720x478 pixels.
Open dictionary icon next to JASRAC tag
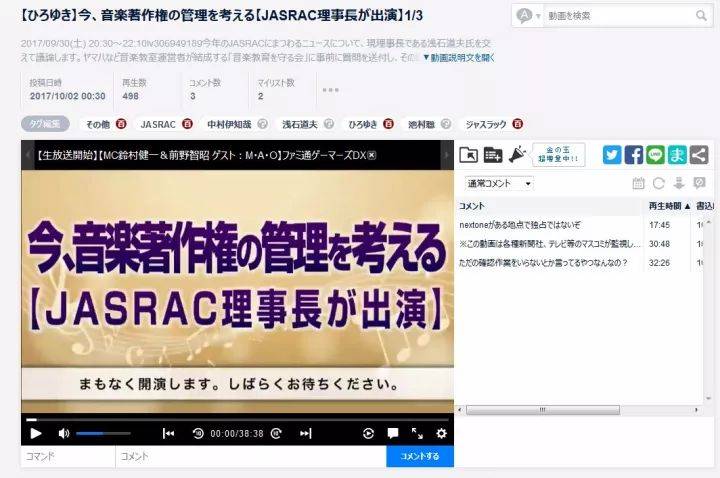click(x=187, y=124)
